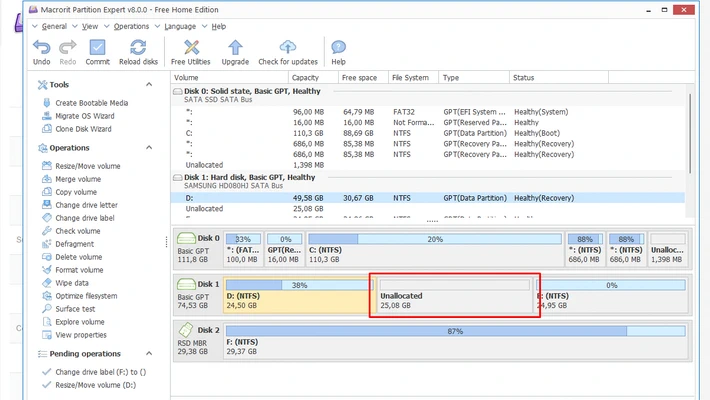Click the Redo toolbar icon
710x400 pixels.
pyautogui.click(x=67, y=48)
